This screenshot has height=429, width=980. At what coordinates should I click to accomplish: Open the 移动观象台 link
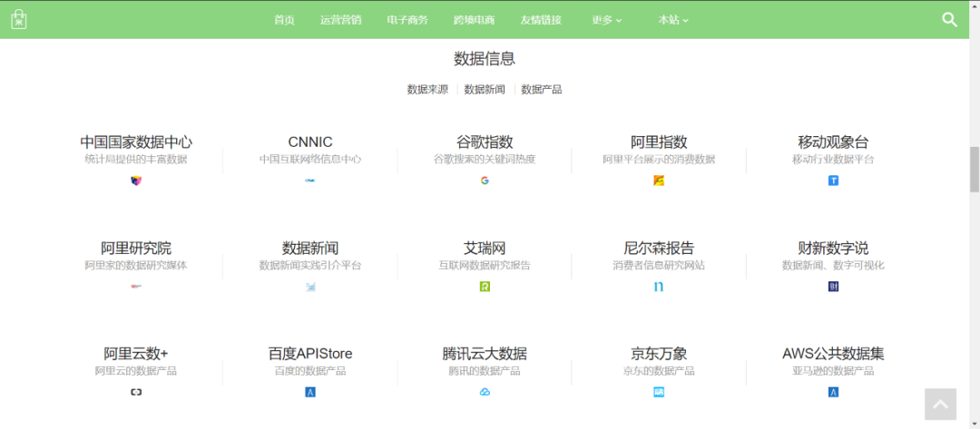tap(833, 141)
